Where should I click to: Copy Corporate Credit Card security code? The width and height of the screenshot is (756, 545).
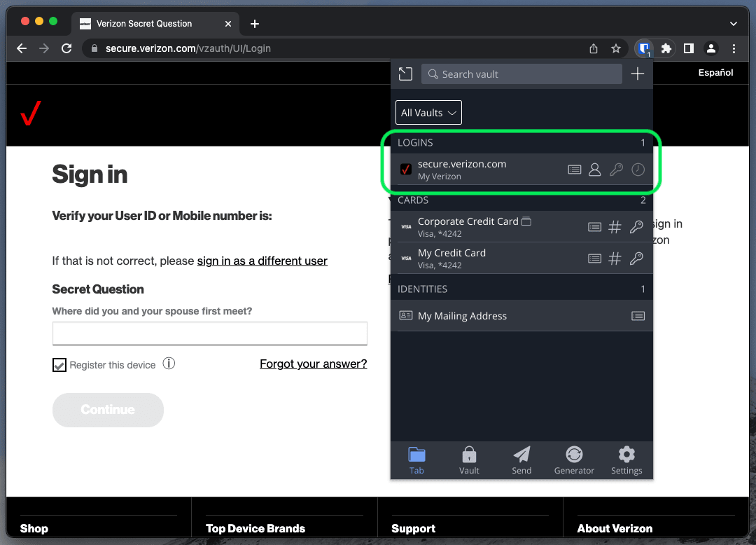[636, 227]
